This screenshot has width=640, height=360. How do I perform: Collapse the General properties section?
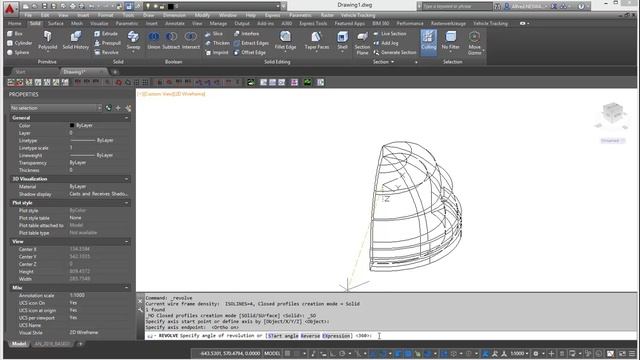coord(126,118)
